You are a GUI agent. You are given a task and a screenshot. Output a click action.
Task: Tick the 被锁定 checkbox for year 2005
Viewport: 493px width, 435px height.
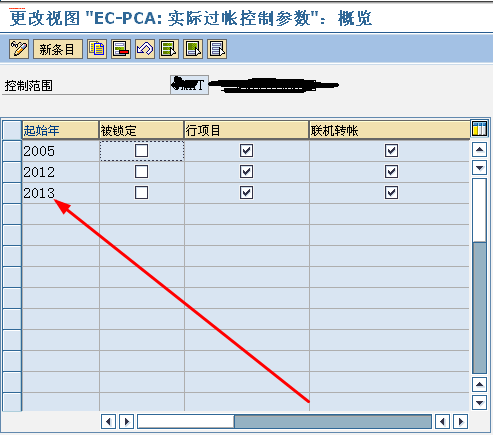click(x=141, y=151)
